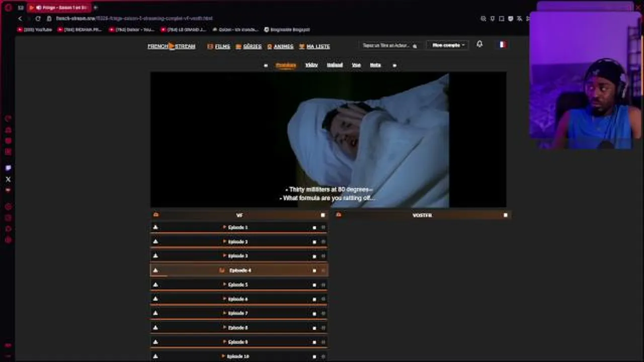Open the SÉRIES menu
The height and width of the screenshot is (362, 644).
(249, 46)
